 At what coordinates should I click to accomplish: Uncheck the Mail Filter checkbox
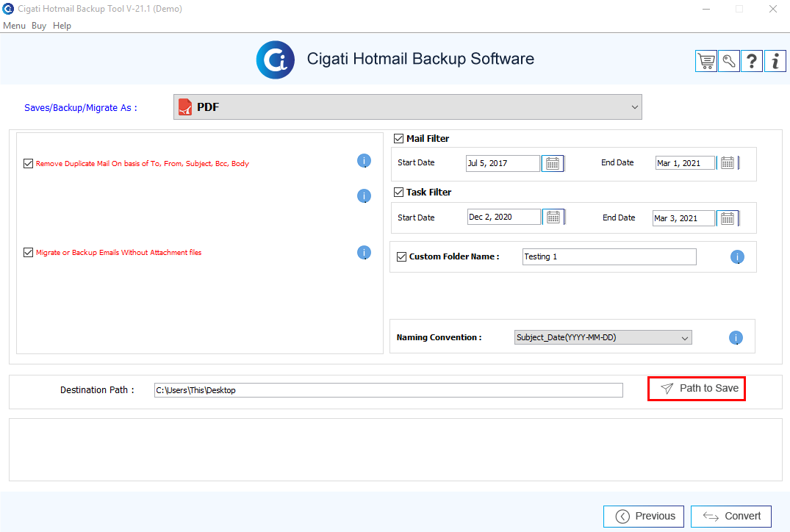[x=398, y=139]
